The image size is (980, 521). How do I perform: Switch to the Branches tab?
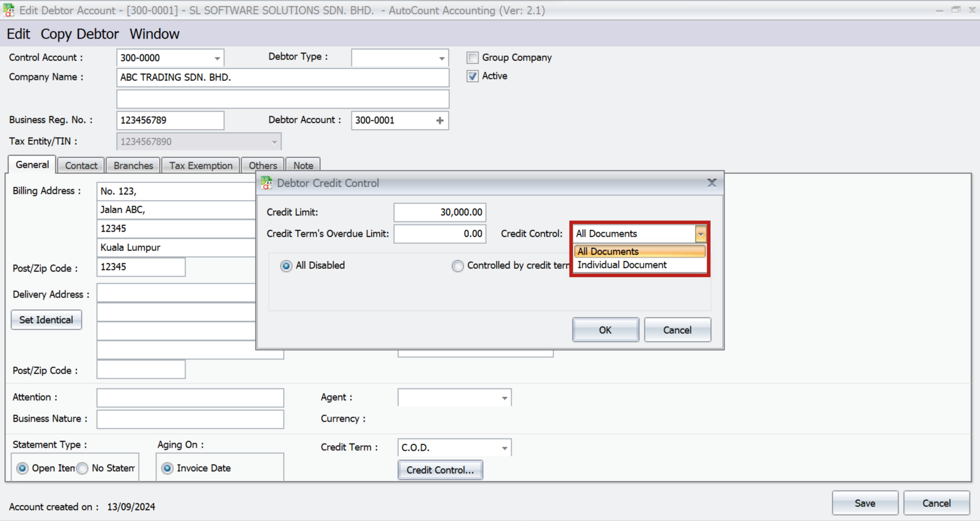(134, 166)
